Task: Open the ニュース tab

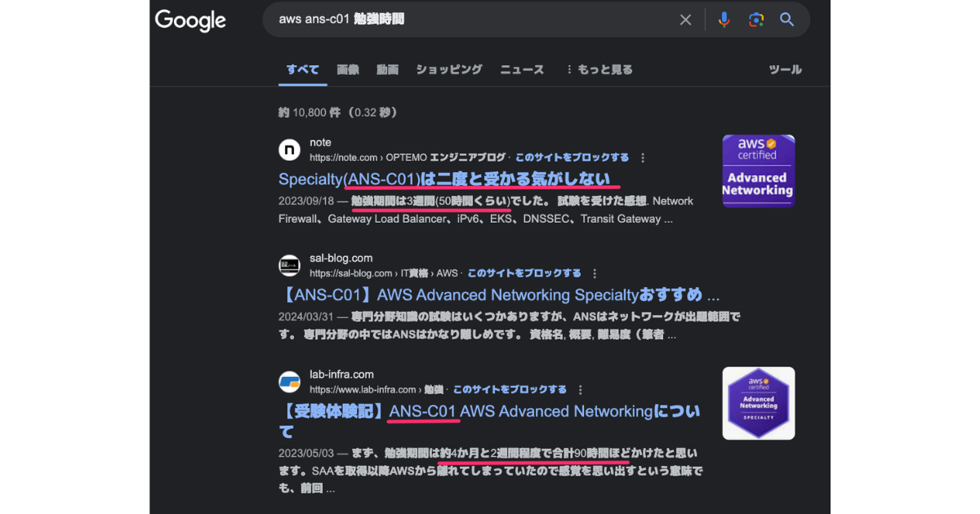Action: click(x=522, y=69)
